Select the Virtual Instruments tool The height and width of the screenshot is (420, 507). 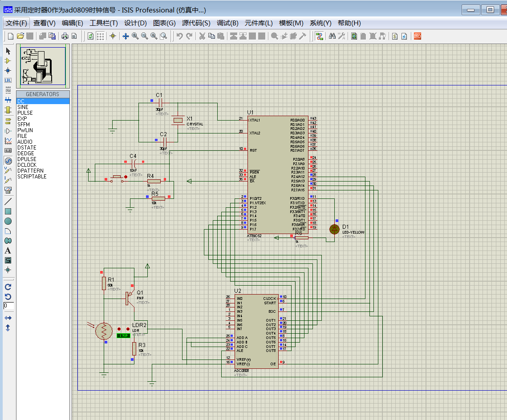(8, 190)
